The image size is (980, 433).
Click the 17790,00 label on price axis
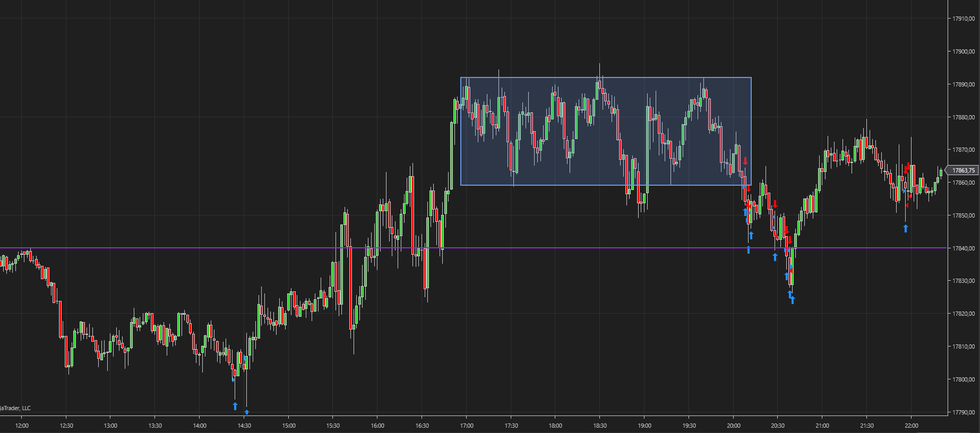pyautogui.click(x=964, y=412)
